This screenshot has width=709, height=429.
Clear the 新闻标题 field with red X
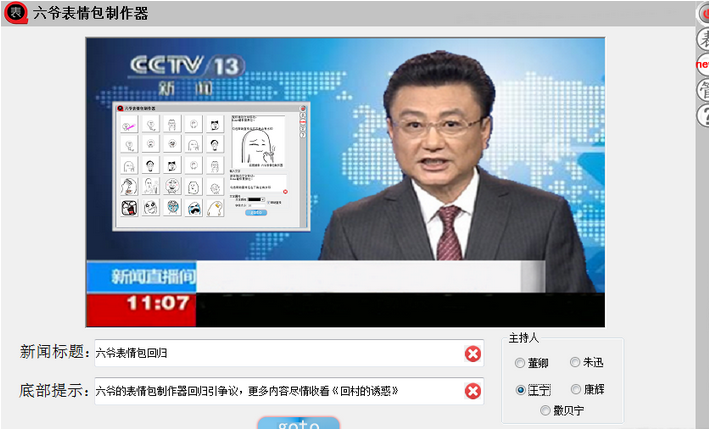pos(473,354)
